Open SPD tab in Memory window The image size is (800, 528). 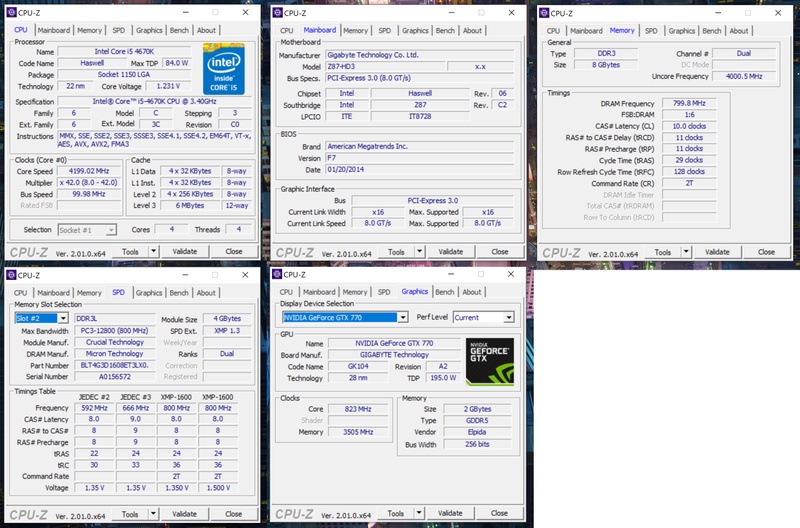click(x=651, y=31)
